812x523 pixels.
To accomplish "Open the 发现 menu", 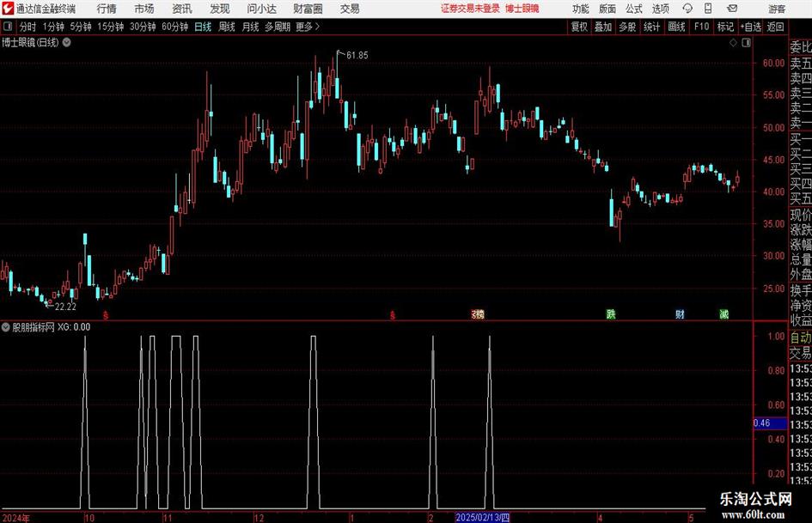I will point(220,9).
